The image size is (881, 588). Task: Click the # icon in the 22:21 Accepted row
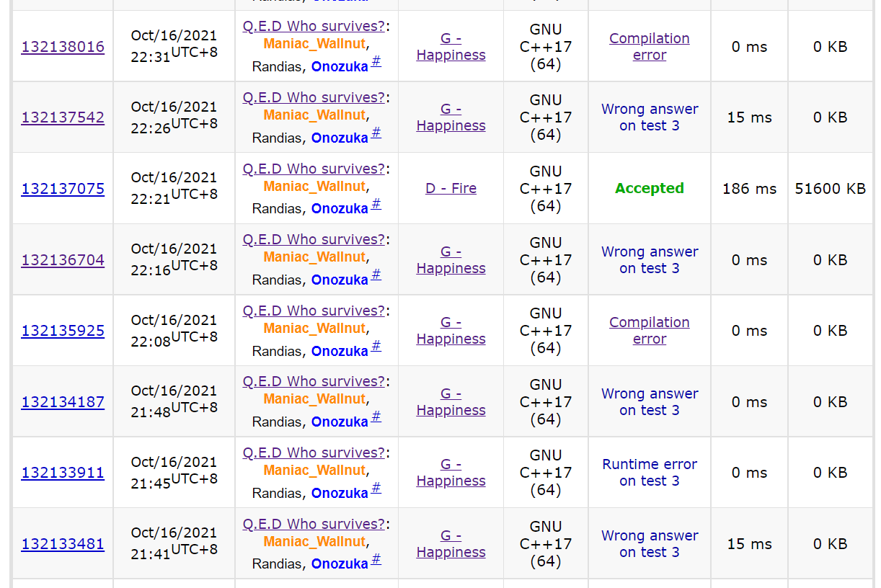(376, 205)
